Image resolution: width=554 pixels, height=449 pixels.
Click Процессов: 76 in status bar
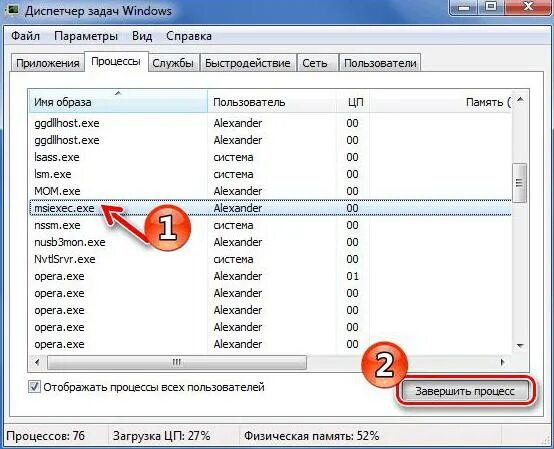pos(46,436)
